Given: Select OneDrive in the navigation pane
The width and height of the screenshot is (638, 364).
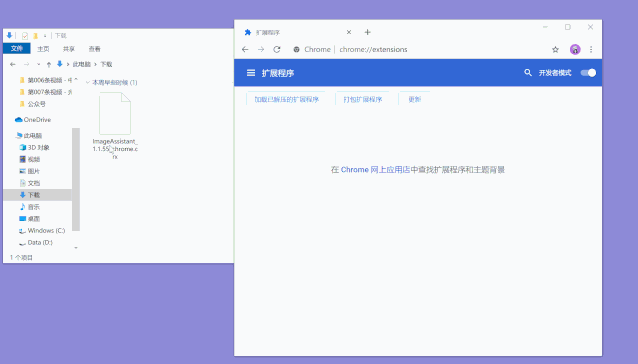Looking at the screenshot, I should click(x=33, y=120).
